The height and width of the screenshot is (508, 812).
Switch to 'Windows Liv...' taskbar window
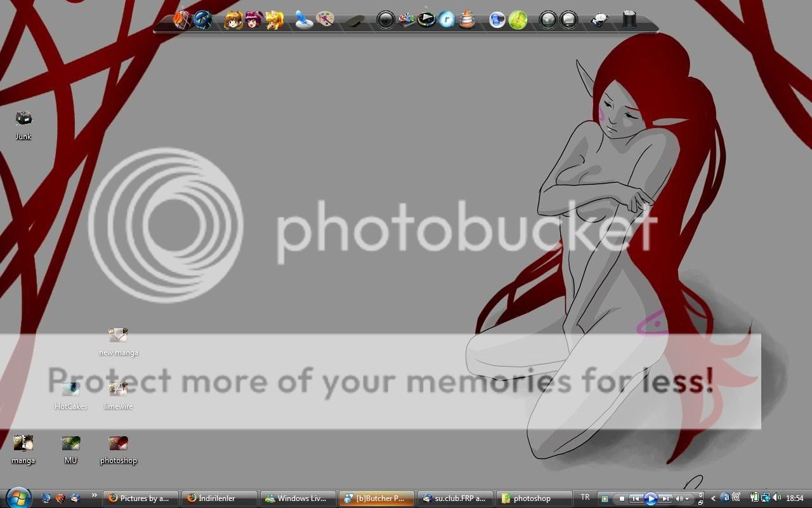[298, 498]
